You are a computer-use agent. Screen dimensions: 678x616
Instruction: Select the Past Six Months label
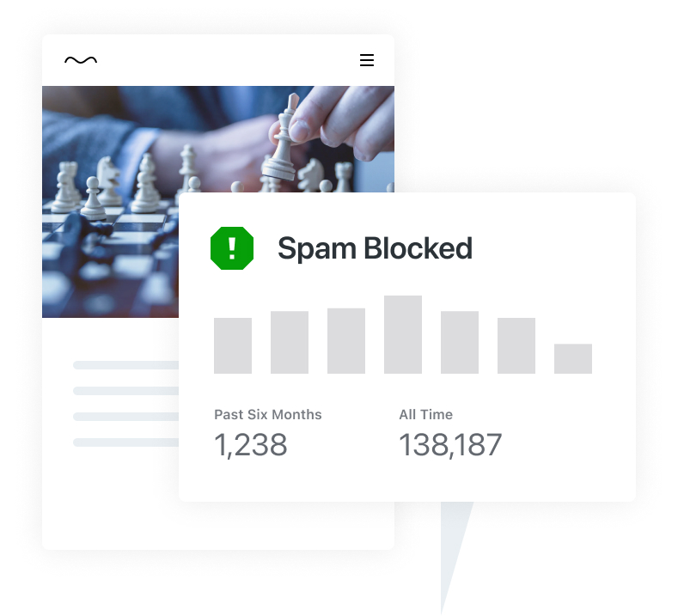(x=268, y=415)
